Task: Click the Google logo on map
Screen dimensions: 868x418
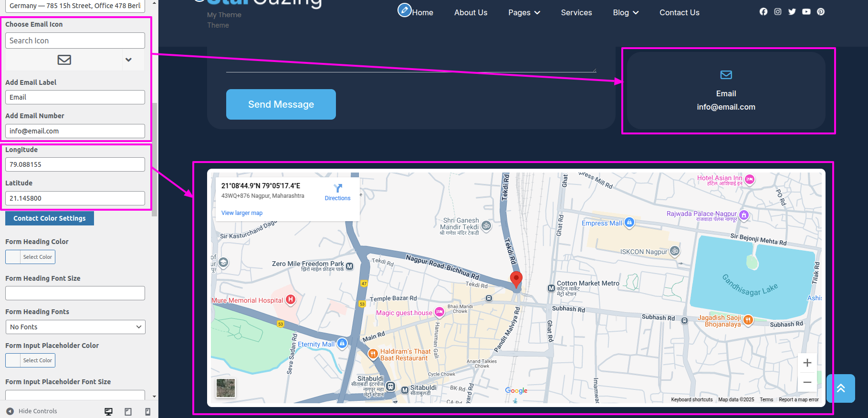Action: point(516,390)
